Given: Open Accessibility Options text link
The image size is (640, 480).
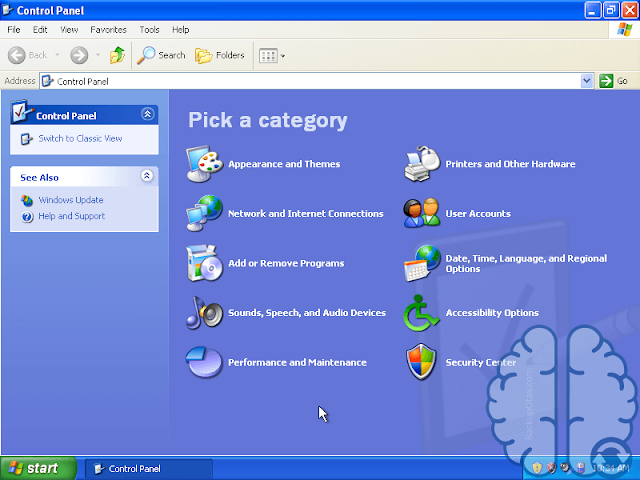Looking at the screenshot, I should point(492,313).
